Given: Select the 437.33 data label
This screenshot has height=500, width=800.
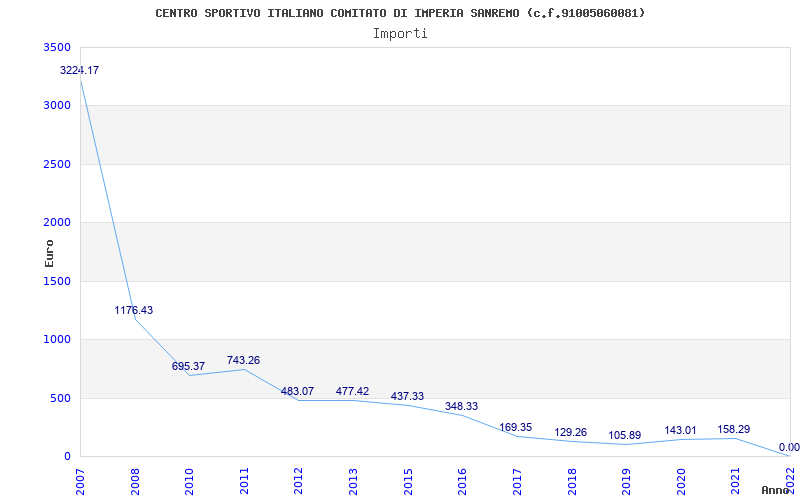Looking at the screenshot, I should [x=407, y=396].
